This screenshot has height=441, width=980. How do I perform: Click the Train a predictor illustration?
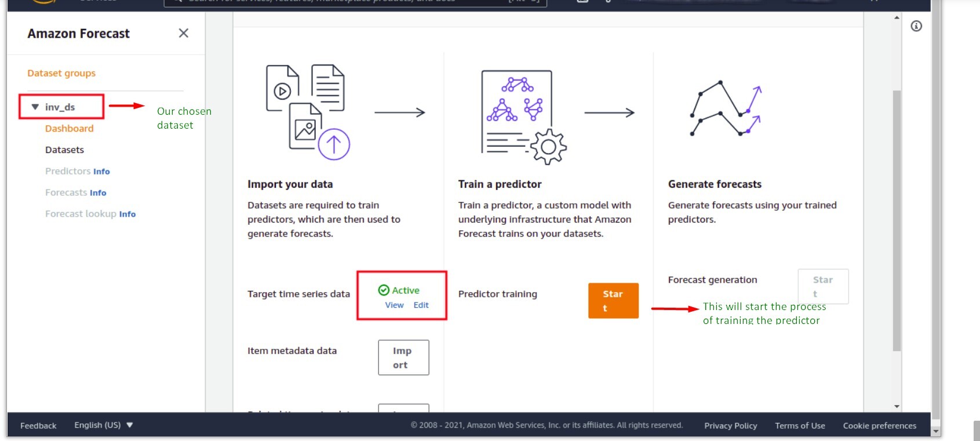[523, 117]
